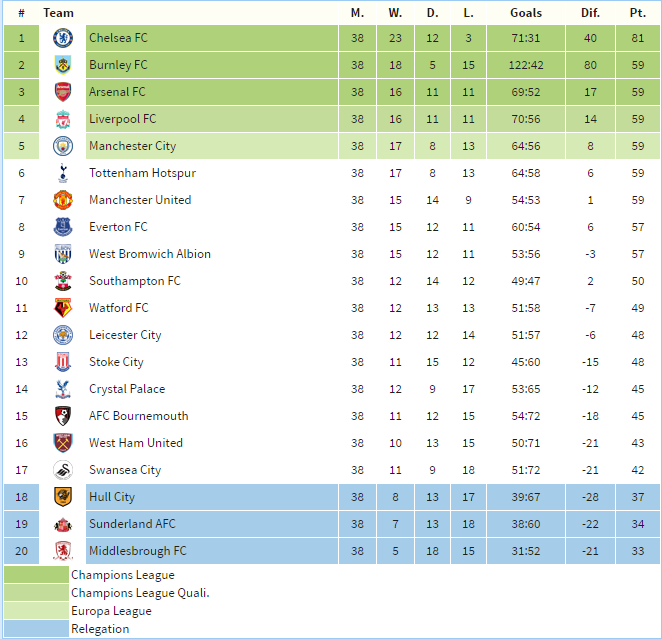Screen dimensions: 662x639
Task: Click the Pt. column header
Action: (x=637, y=13)
